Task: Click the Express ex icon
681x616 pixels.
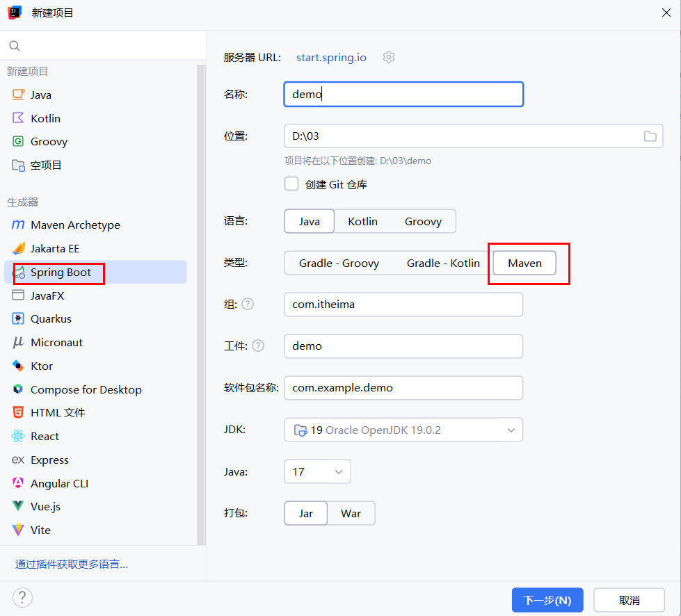Action: (x=18, y=460)
